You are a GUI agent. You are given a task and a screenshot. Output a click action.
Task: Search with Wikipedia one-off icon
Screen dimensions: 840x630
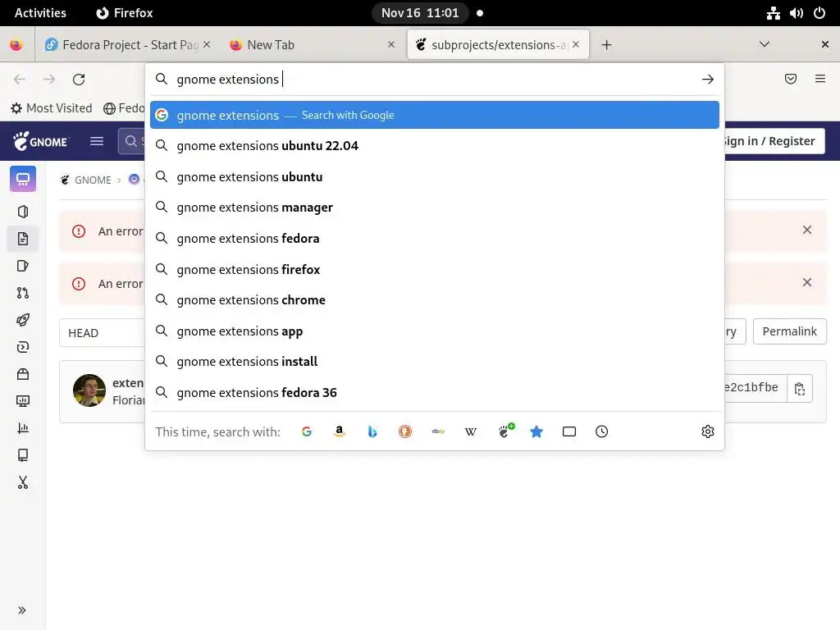[470, 431]
